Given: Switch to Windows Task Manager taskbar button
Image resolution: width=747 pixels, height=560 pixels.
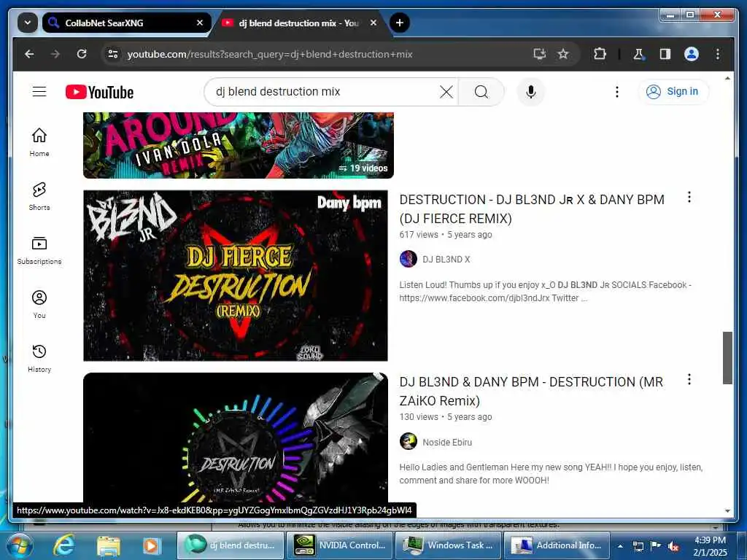Looking at the screenshot, I should coord(448,545).
